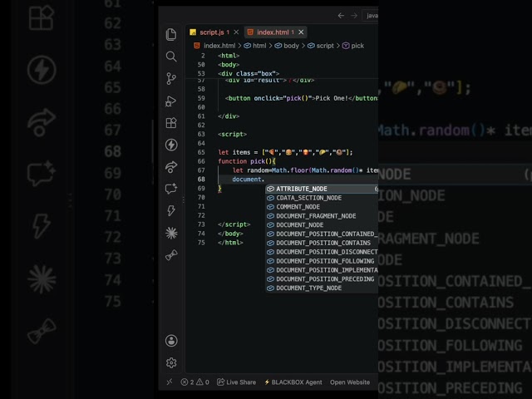Select ATTRIBUTE_NODE suggestion

pyautogui.click(x=322, y=189)
